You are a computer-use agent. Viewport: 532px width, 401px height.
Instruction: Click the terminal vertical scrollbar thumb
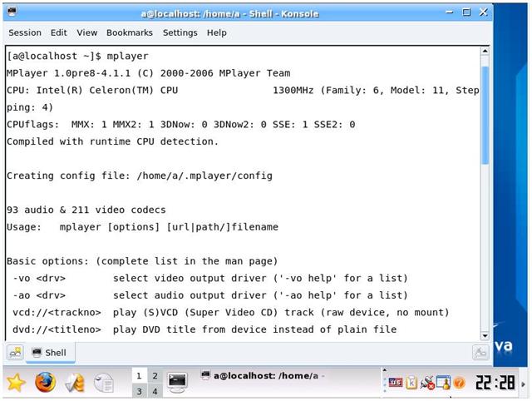pyautogui.click(x=485, y=115)
